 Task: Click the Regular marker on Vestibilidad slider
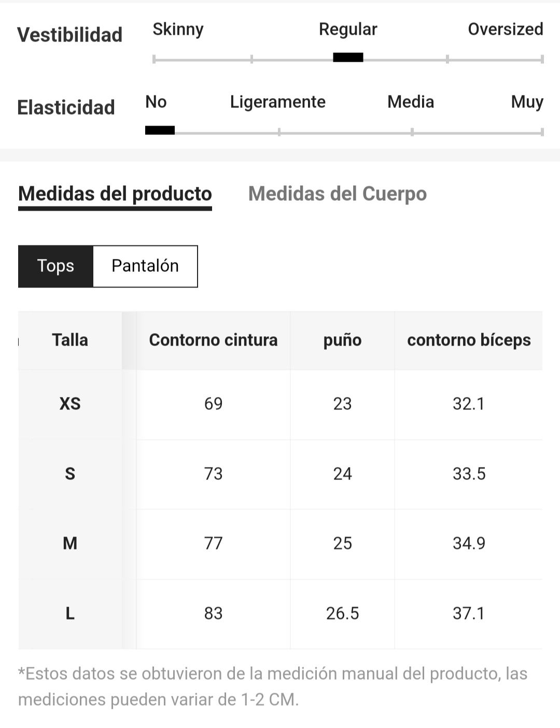pyautogui.click(x=348, y=58)
